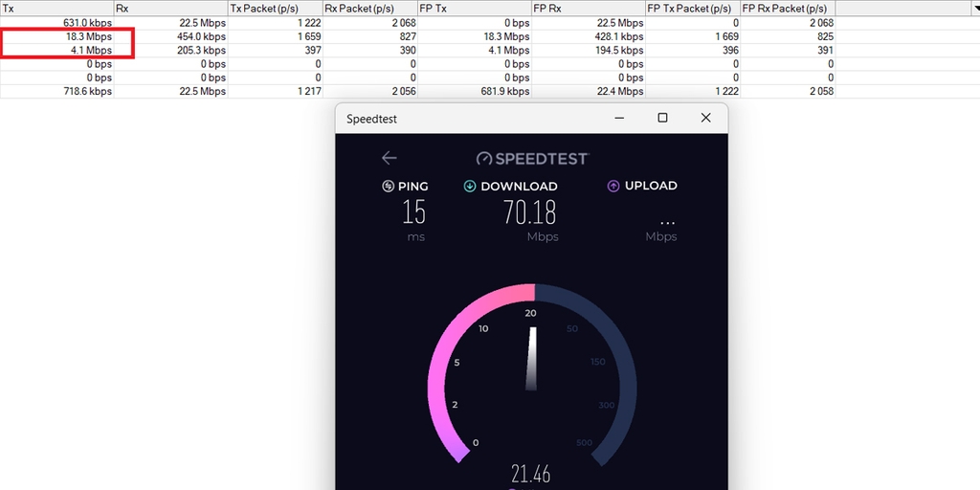Close the Speedtest window
This screenshot has height=490, width=980.
(705, 118)
